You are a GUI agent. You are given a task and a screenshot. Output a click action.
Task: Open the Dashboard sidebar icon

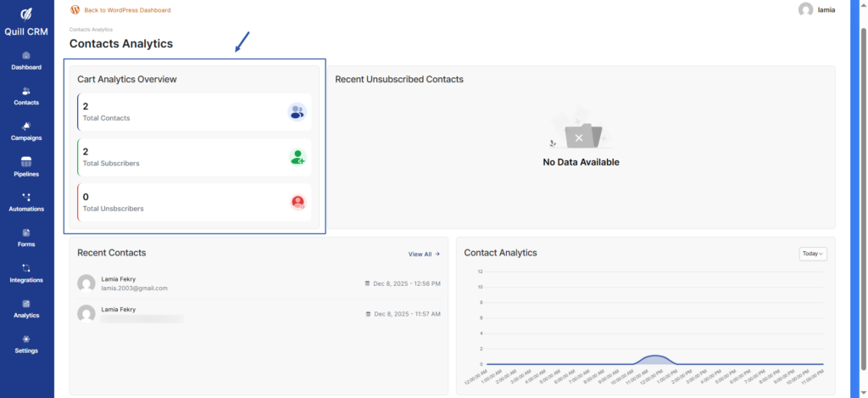point(26,60)
